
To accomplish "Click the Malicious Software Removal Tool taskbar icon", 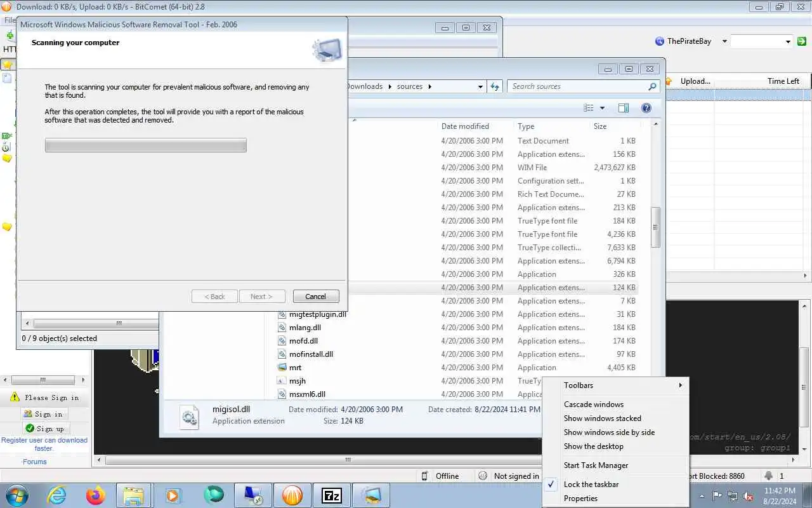I will [371, 495].
